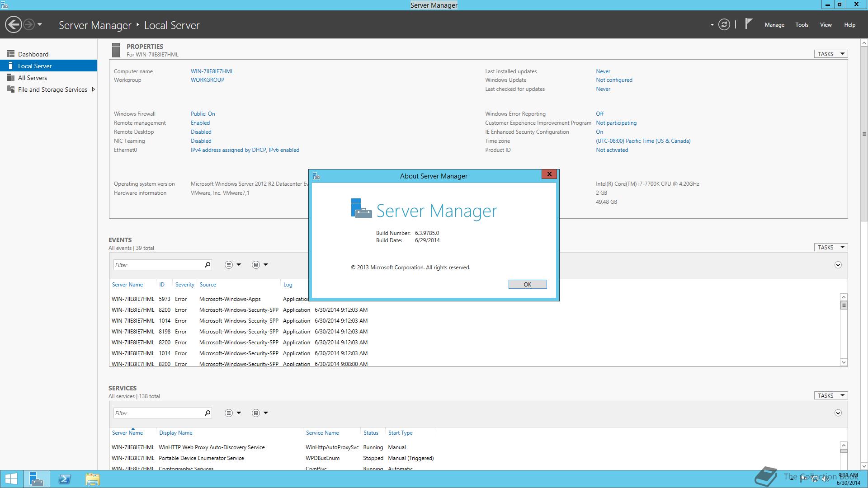Open Events list criteria dropdown icon
The height and width of the screenshot is (488, 868).
[233, 265]
